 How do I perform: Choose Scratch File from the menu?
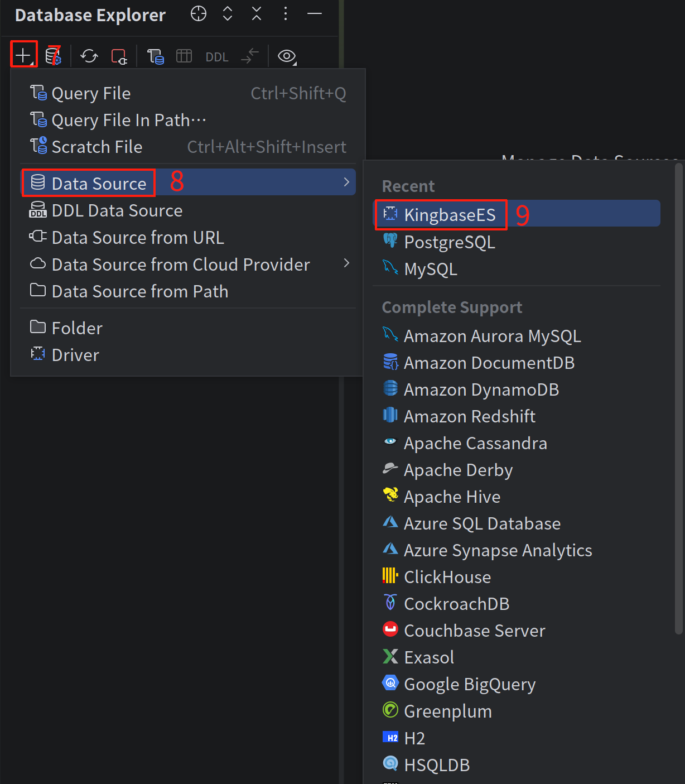click(x=97, y=147)
